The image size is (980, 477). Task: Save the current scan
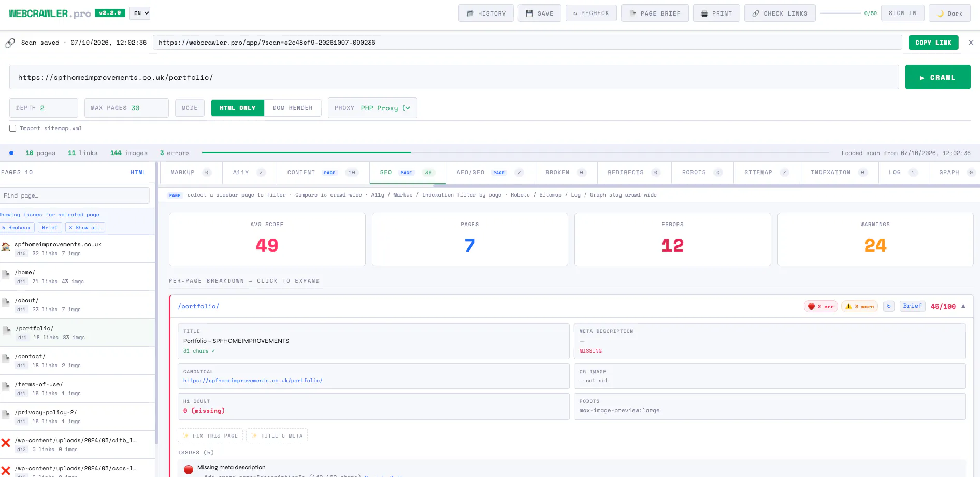tap(539, 13)
